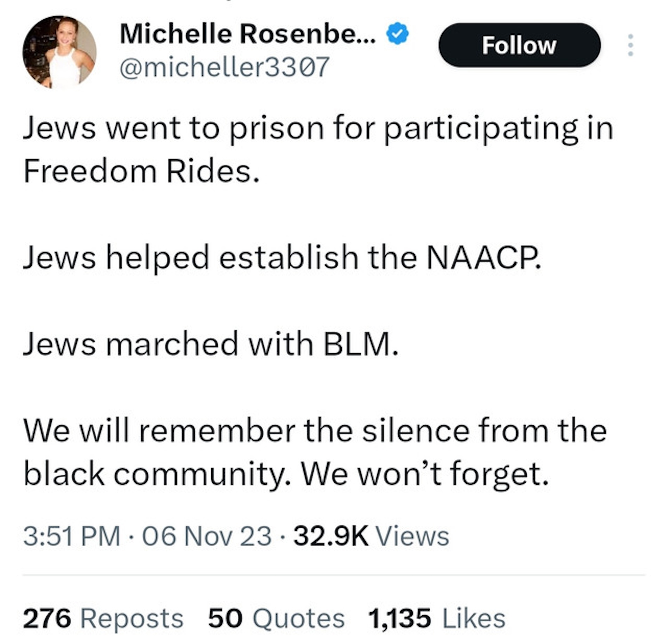Click the words 'Freedom Rides.'
The height and width of the screenshot is (644, 668).
141,172
